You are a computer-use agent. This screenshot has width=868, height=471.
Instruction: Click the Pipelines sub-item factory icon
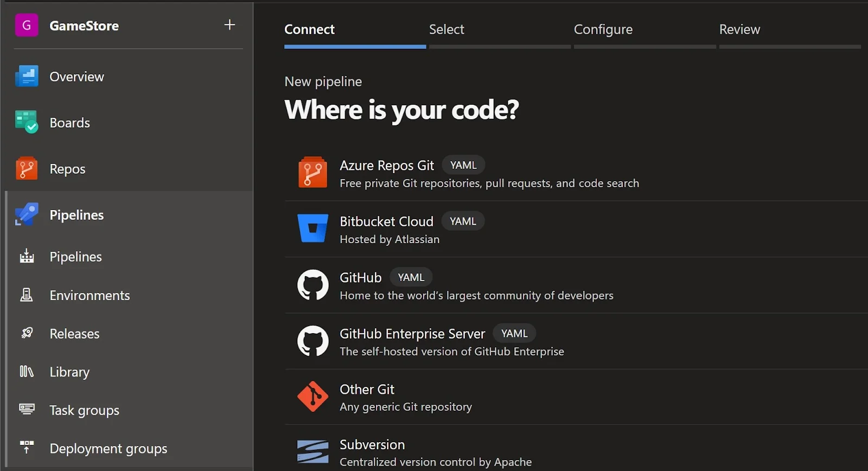coord(27,256)
